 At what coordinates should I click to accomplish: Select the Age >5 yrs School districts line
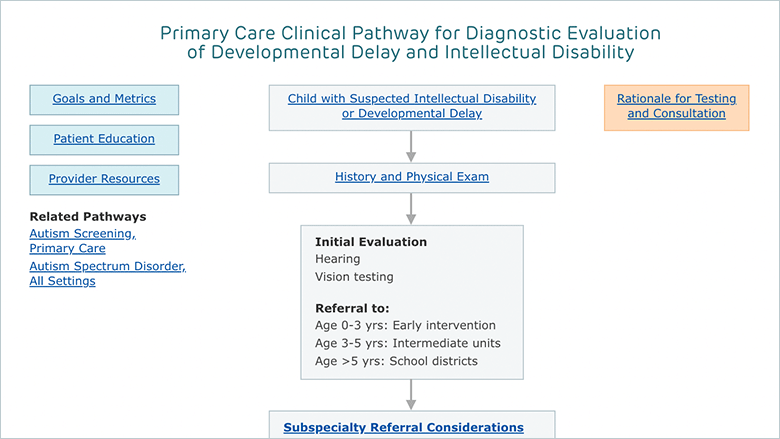tap(396, 361)
